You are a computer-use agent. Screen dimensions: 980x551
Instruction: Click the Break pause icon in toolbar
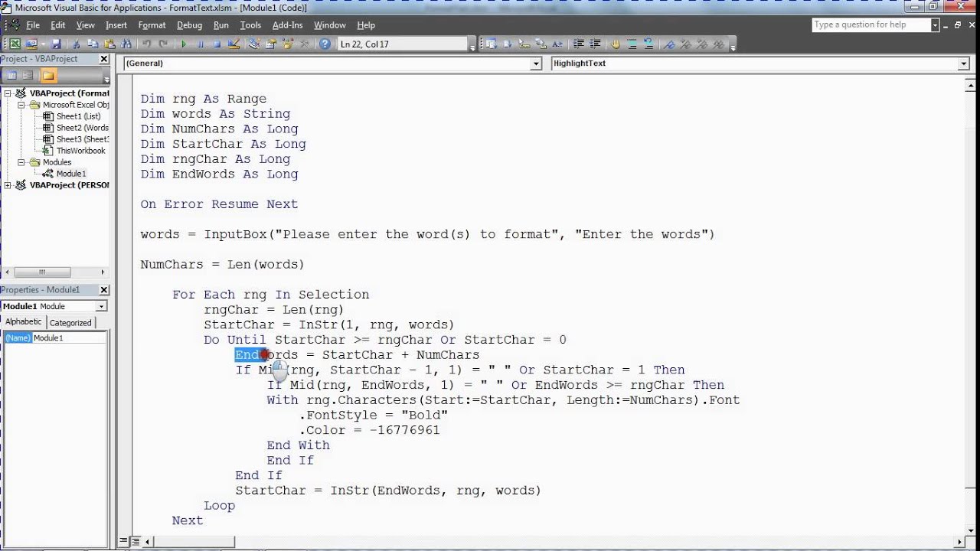tap(201, 44)
